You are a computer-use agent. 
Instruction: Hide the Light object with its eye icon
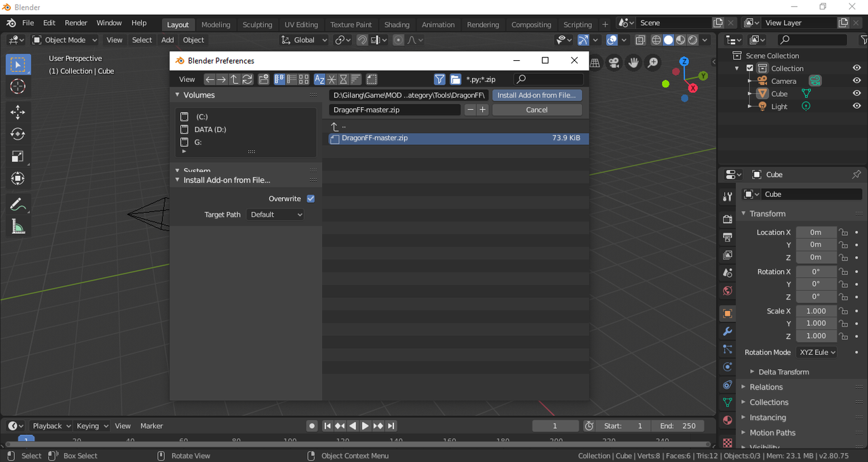856,106
